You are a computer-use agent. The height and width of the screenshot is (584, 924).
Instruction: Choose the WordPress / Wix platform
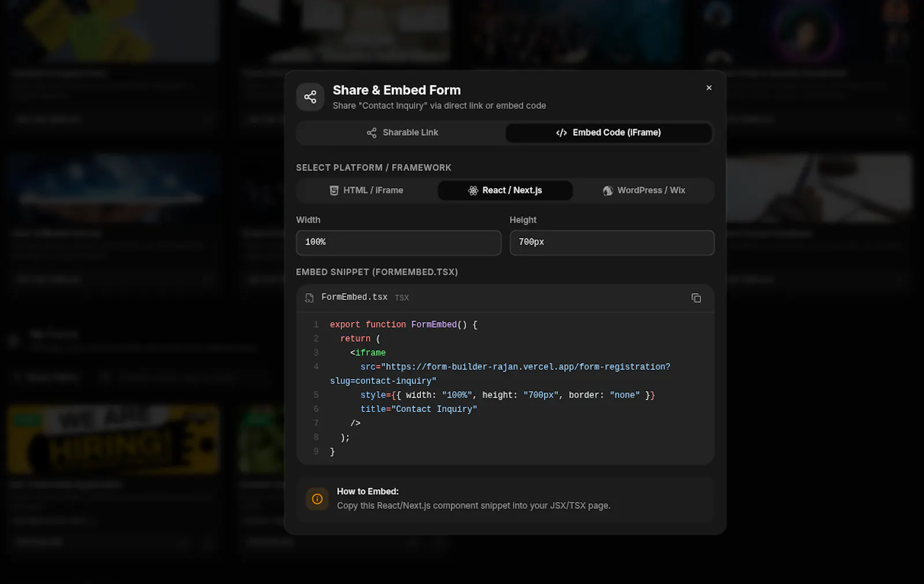[x=644, y=190]
